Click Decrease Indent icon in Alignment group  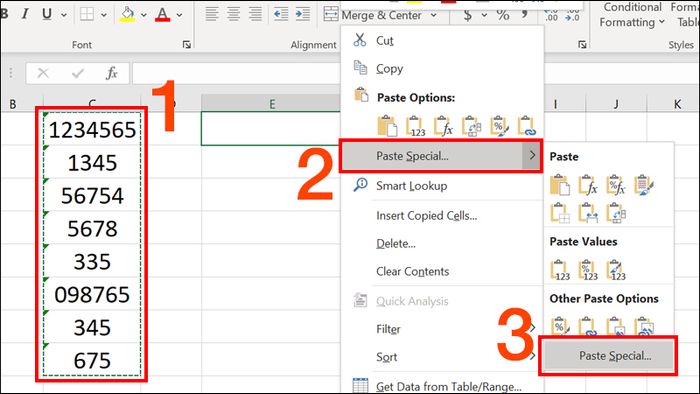click(281, 14)
